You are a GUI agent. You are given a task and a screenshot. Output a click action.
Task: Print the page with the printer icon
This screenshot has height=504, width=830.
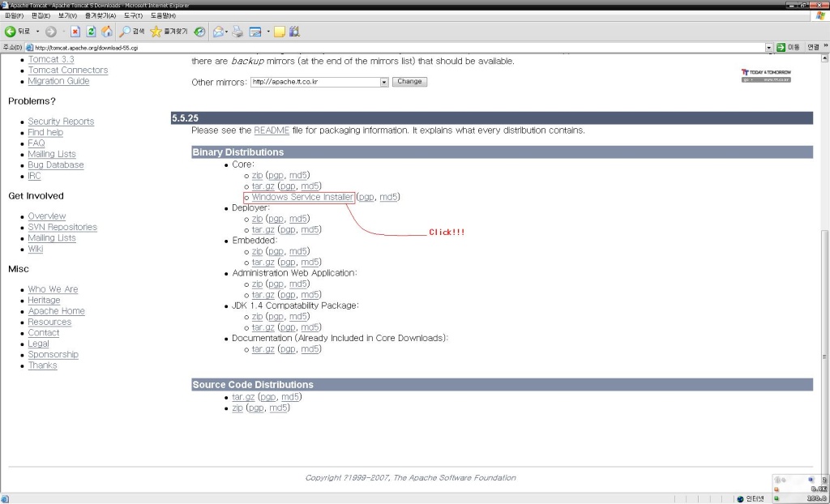click(x=237, y=32)
